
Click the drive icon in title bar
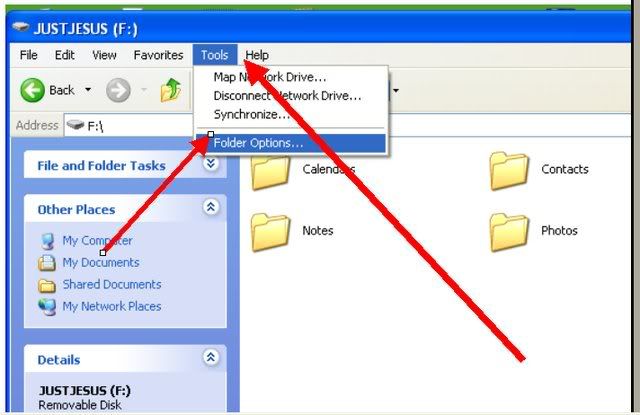(20, 28)
